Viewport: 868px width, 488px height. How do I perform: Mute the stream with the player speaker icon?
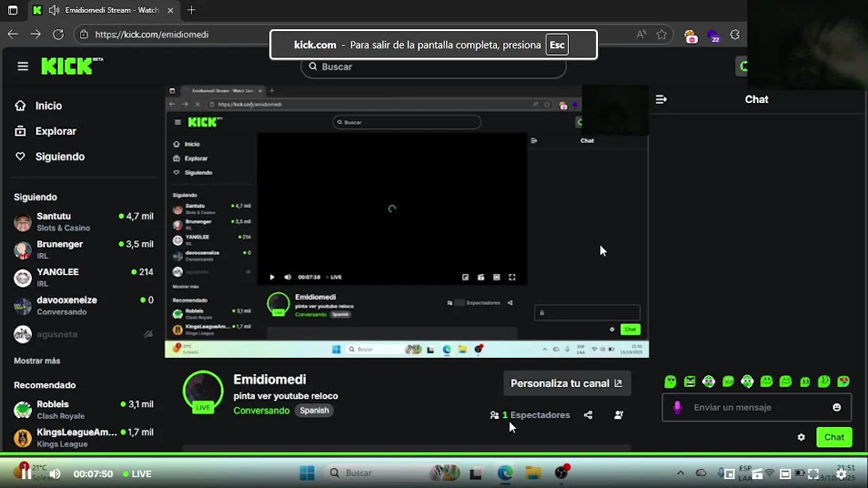pos(55,474)
